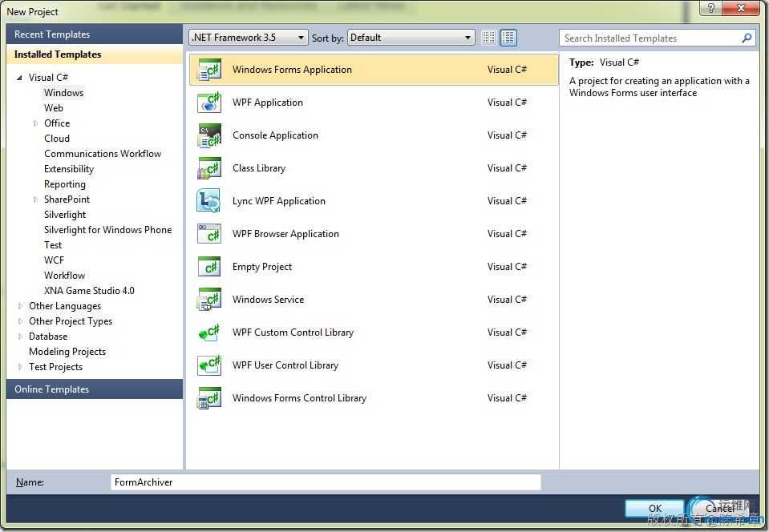The image size is (769, 532).
Task: Select the Modeling Projects item
Action: (67, 352)
